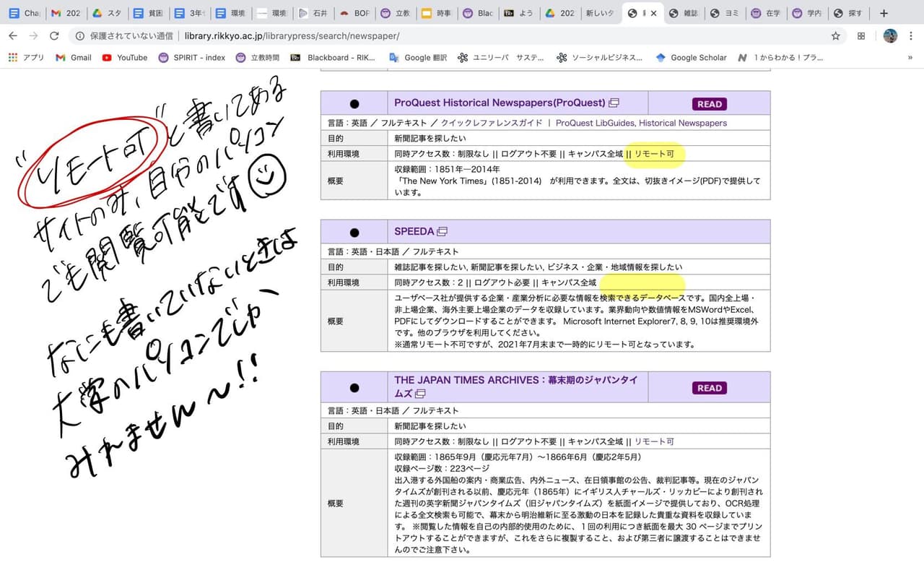The width and height of the screenshot is (924, 570).
Task: Switch to the スタ Drive tab
Action: point(107,13)
